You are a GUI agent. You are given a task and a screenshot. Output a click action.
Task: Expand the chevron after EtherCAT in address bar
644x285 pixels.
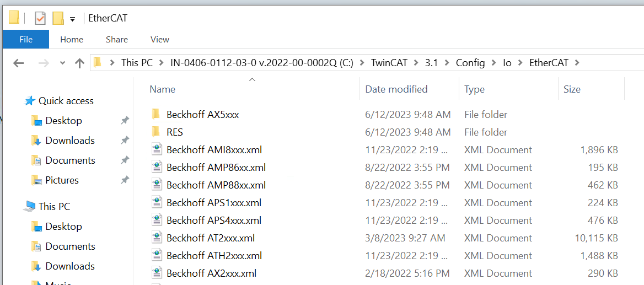pyautogui.click(x=577, y=63)
